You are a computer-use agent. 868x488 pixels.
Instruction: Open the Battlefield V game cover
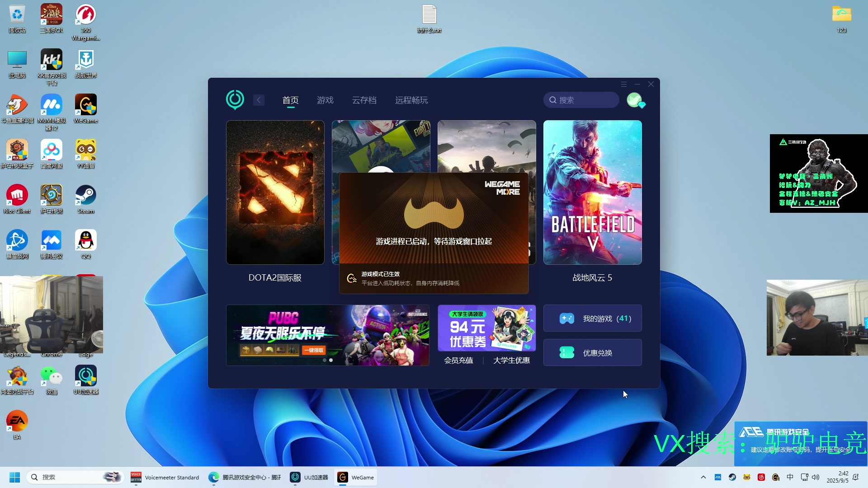pyautogui.click(x=593, y=192)
